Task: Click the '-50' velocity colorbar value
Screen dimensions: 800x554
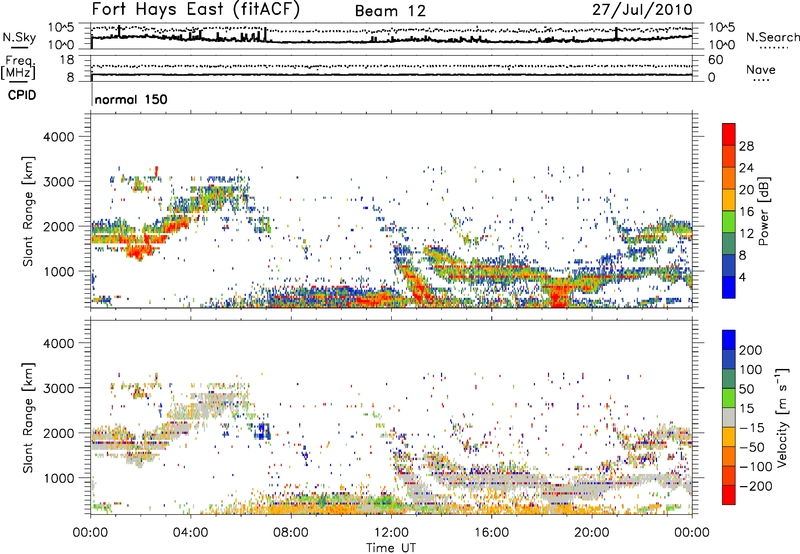Action: tap(752, 447)
